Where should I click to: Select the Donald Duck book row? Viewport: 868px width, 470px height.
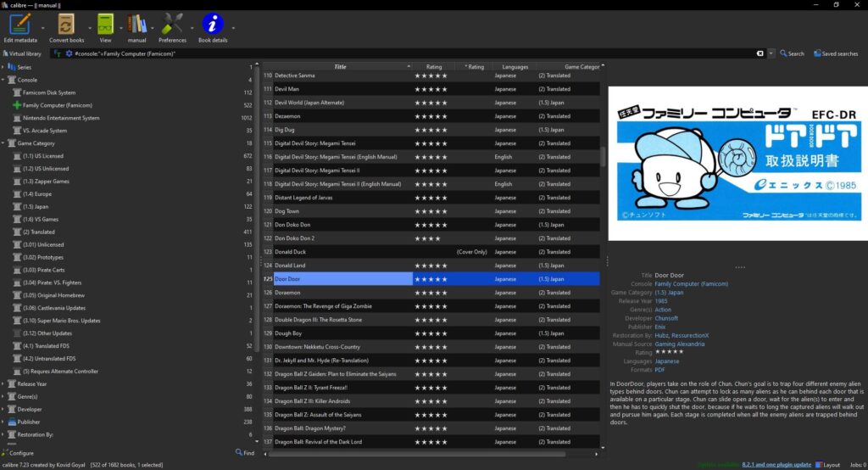click(431, 252)
